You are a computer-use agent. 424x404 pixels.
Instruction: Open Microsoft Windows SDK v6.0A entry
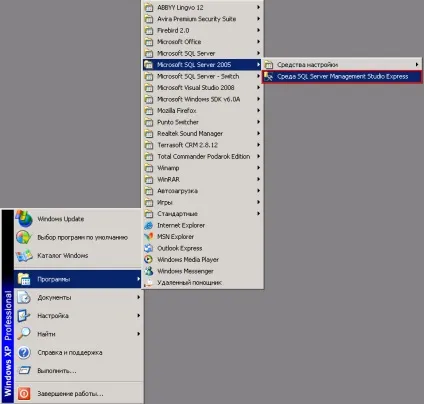tap(203, 99)
